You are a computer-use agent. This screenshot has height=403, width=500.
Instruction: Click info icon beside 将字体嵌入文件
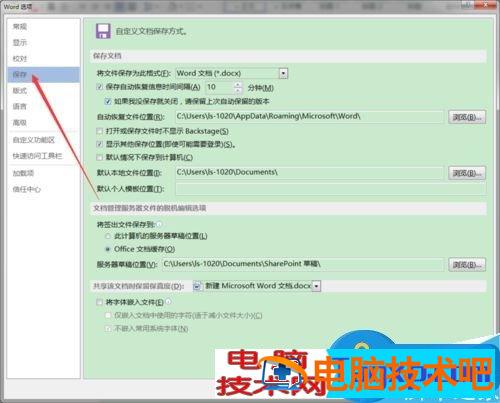[168, 302]
